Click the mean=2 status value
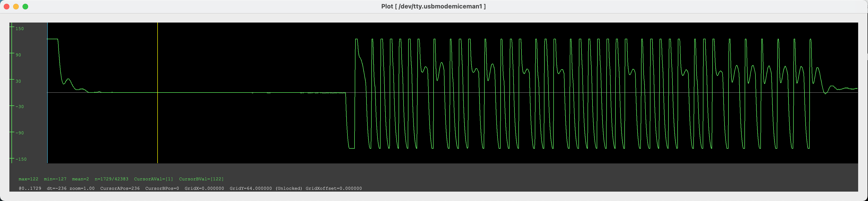Screen dimensions: 868x201 tap(80, 179)
